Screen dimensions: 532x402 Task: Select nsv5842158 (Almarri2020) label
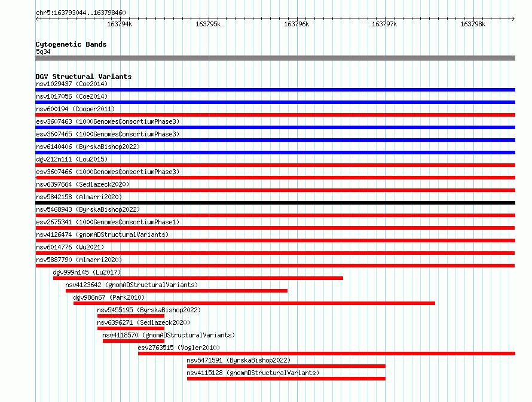[x=79, y=197]
